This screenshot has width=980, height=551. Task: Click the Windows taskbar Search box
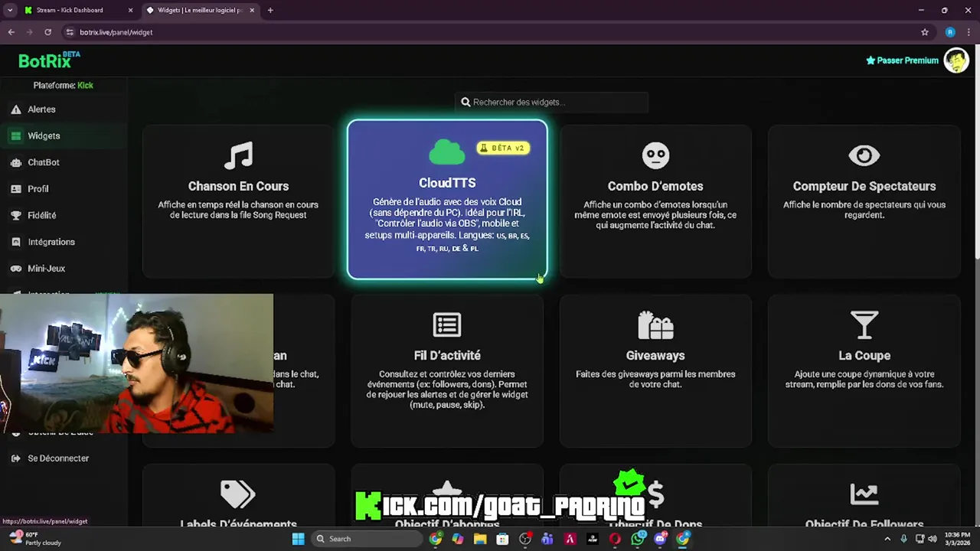click(x=367, y=539)
